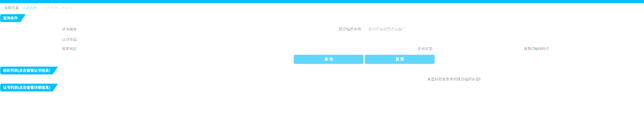The width and height of the screenshot is (644, 116).
Task: Expand the third 国家地区 dropdown arrow
Action: click(290, 48)
